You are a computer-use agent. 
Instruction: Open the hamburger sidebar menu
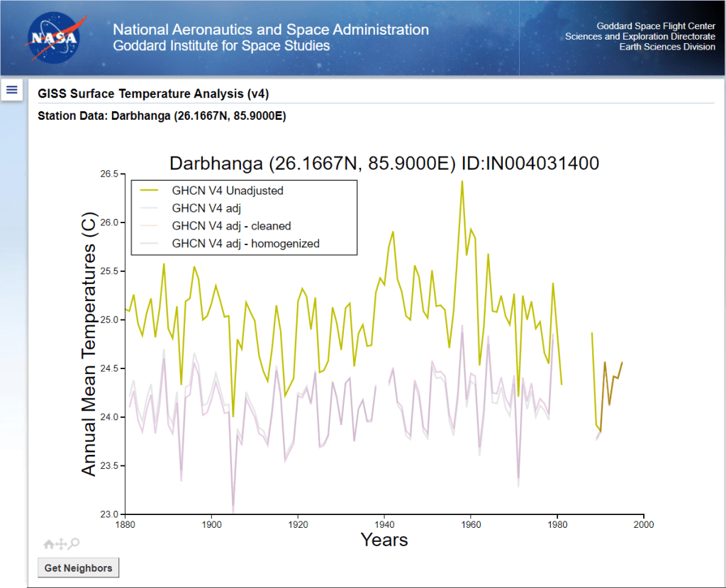click(12, 89)
